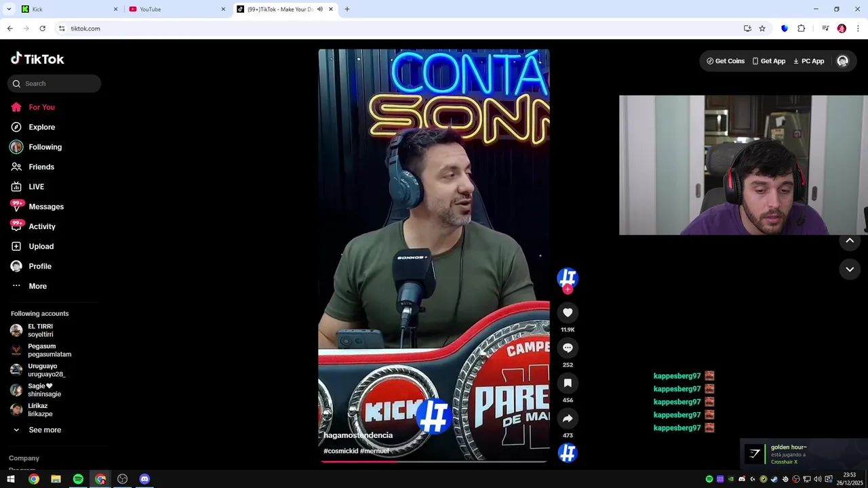Image resolution: width=868 pixels, height=488 pixels.
Task: Switch to the YouTube browser tab
Action: (176, 9)
